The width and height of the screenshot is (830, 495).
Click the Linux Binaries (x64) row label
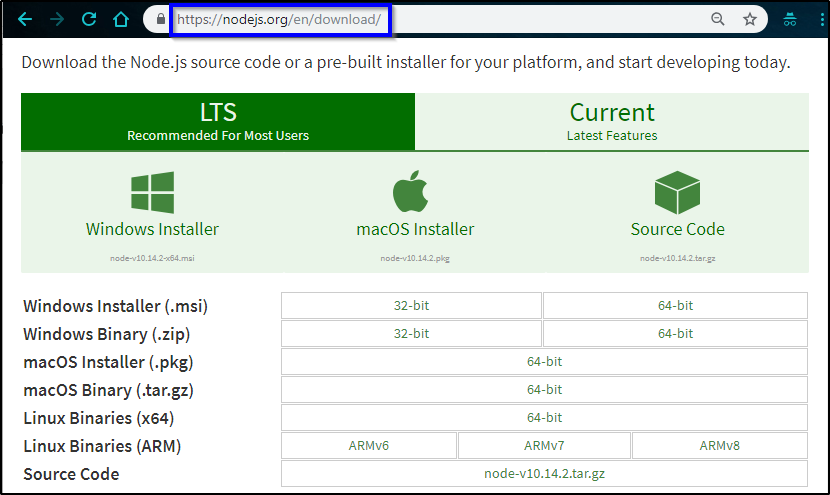click(98, 418)
